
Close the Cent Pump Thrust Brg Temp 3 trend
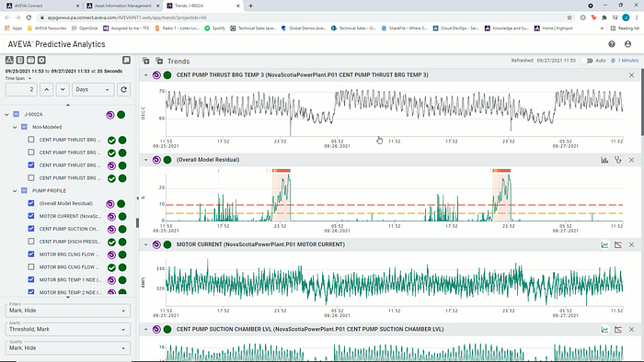[632, 75]
